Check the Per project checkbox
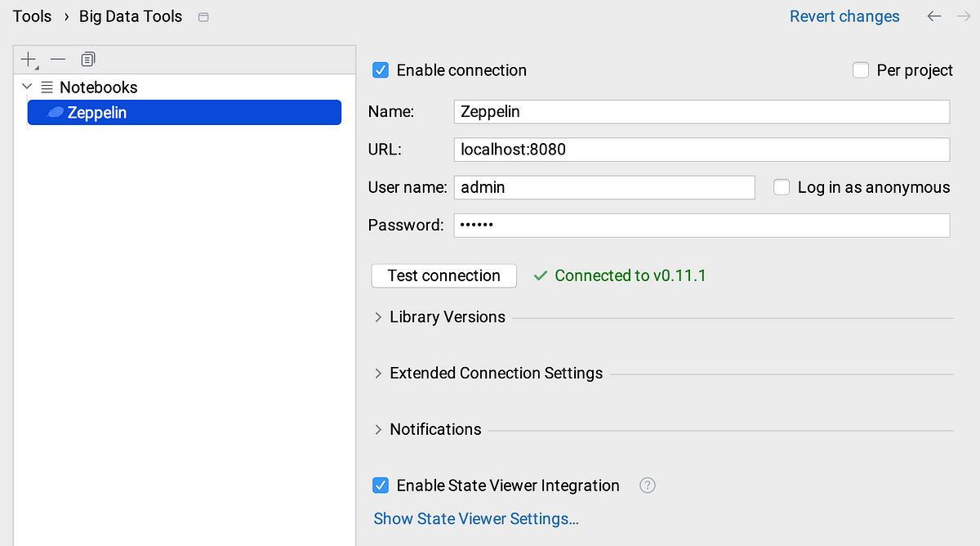The image size is (980, 546). (x=861, y=70)
